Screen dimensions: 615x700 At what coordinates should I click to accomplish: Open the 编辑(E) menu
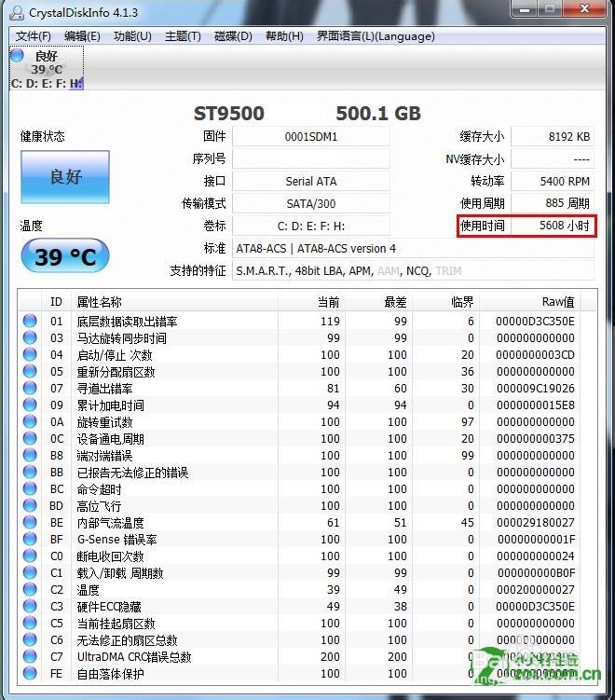pyautogui.click(x=82, y=36)
